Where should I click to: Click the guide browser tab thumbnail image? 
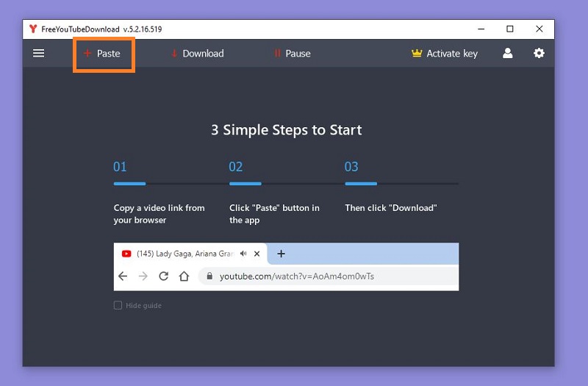[x=286, y=267]
